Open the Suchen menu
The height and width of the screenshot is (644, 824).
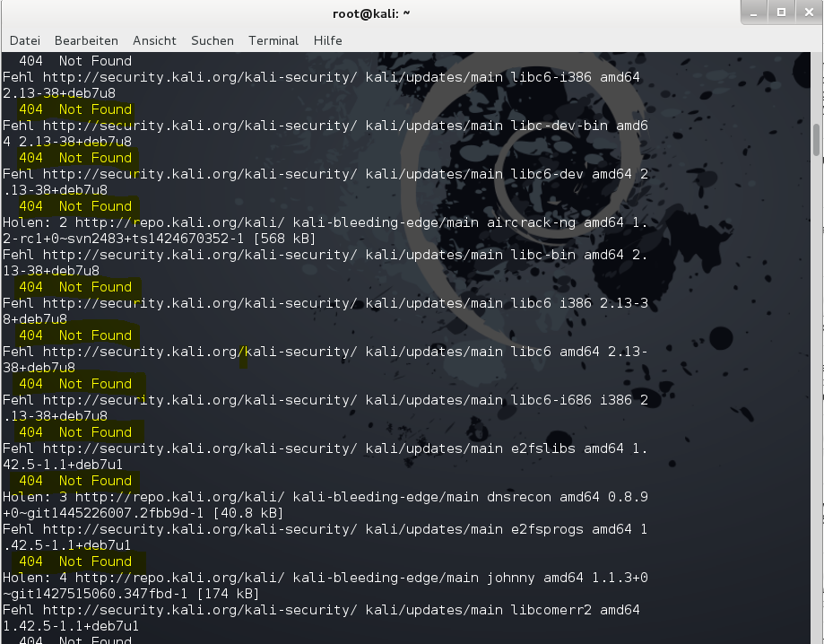(x=213, y=40)
